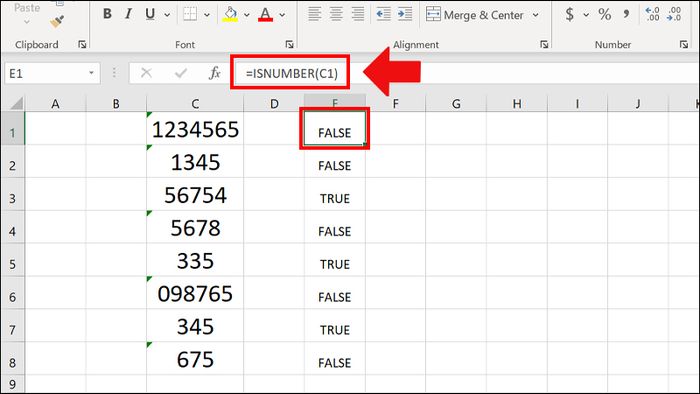This screenshot has height=394, width=700.
Task: Click the Decrease Indent icon
Action: (383, 14)
